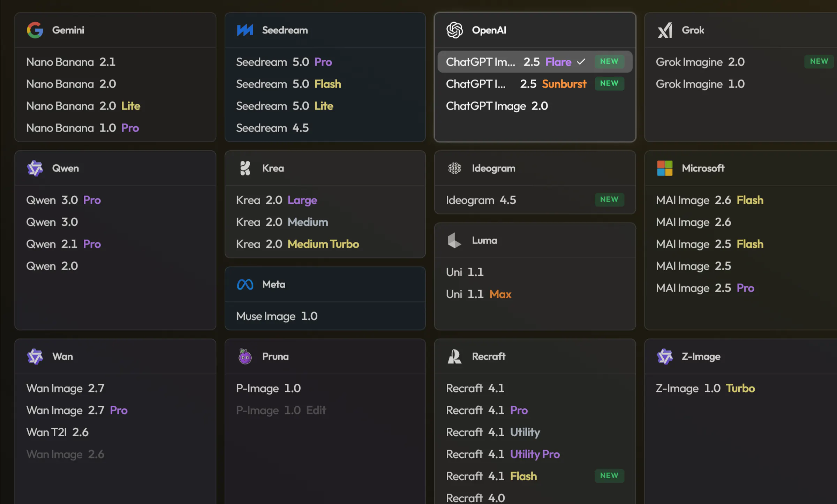Viewport: 837px width, 504px height.
Task: Click the Meta infinity logo
Action: coord(245,284)
